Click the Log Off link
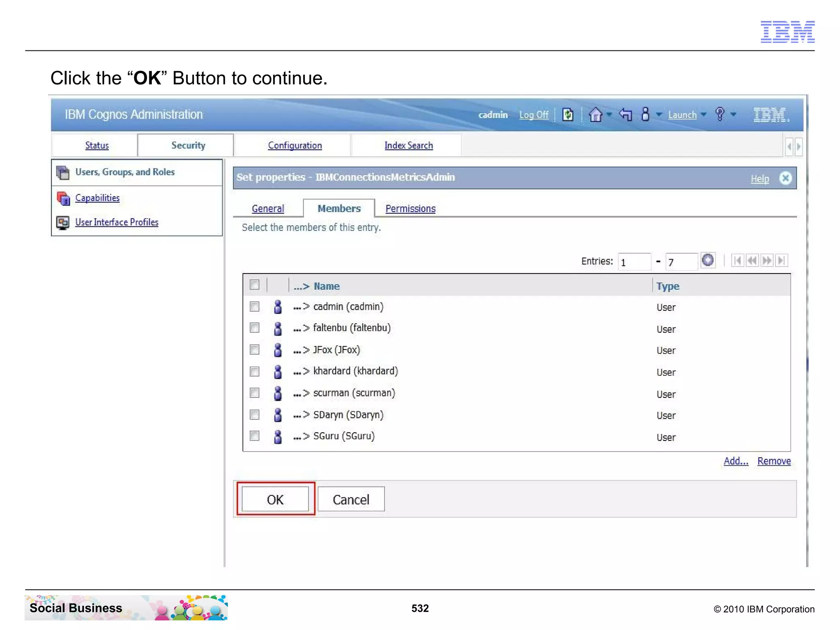840x630 pixels. tap(534, 115)
